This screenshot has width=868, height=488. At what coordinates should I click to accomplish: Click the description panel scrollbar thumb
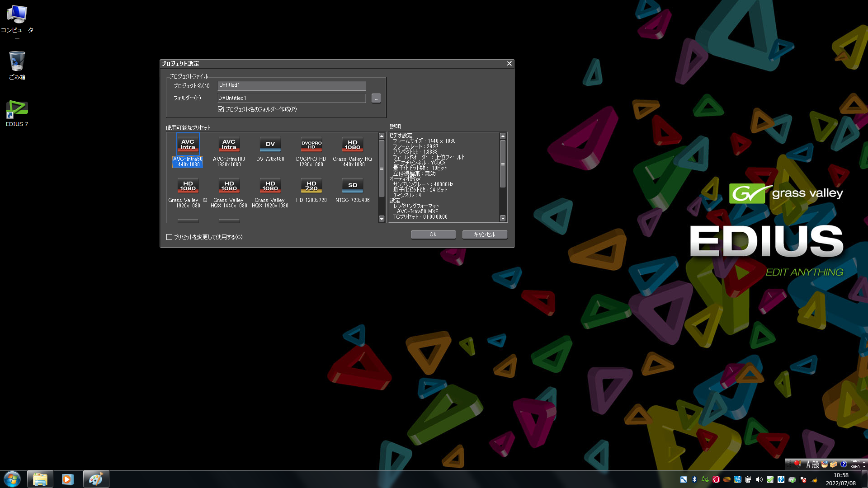point(503,164)
